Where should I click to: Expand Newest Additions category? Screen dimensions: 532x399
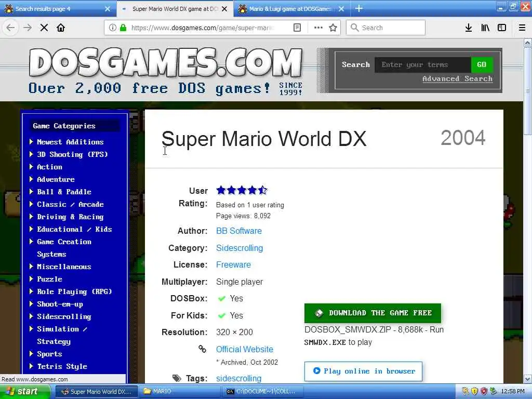pyautogui.click(x=70, y=142)
